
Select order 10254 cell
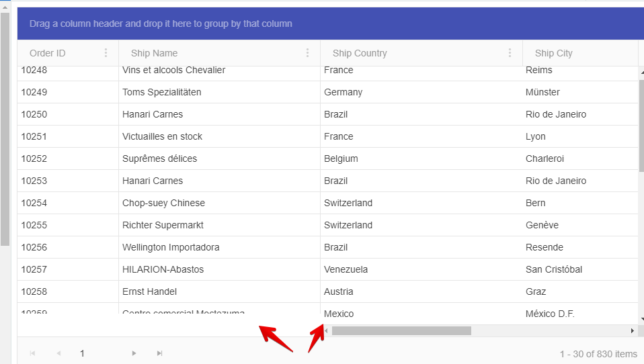(x=34, y=203)
